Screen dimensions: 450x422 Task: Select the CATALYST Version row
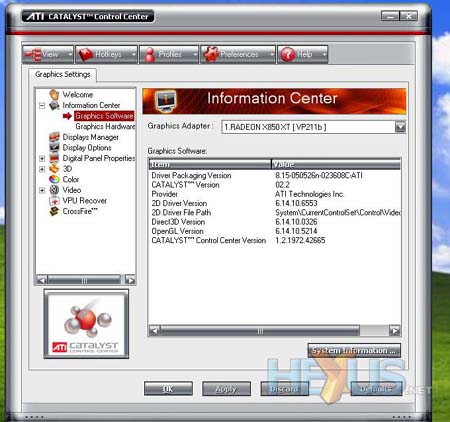coord(275,185)
